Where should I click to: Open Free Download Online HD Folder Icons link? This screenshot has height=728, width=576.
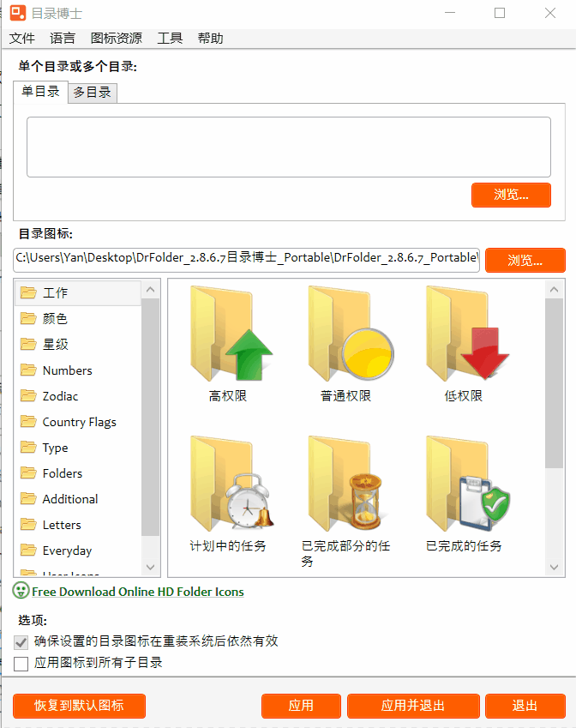click(138, 592)
